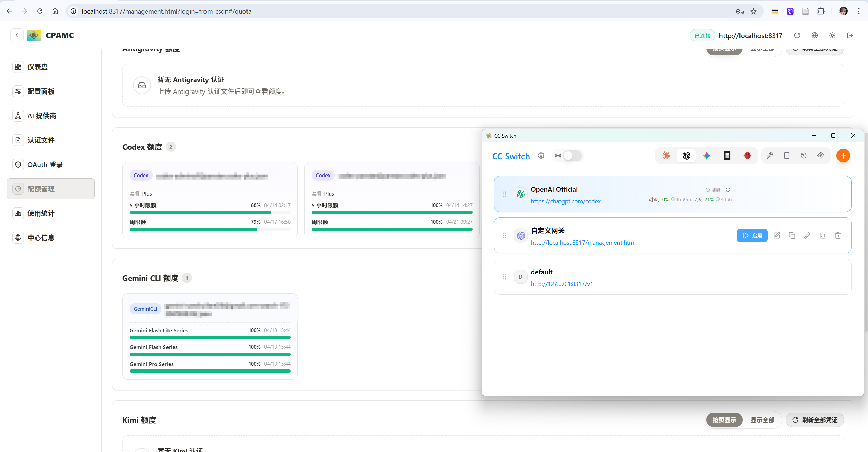This screenshot has height=452, width=868.
Task: Click the browser address bar URL
Action: [x=166, y=11]
